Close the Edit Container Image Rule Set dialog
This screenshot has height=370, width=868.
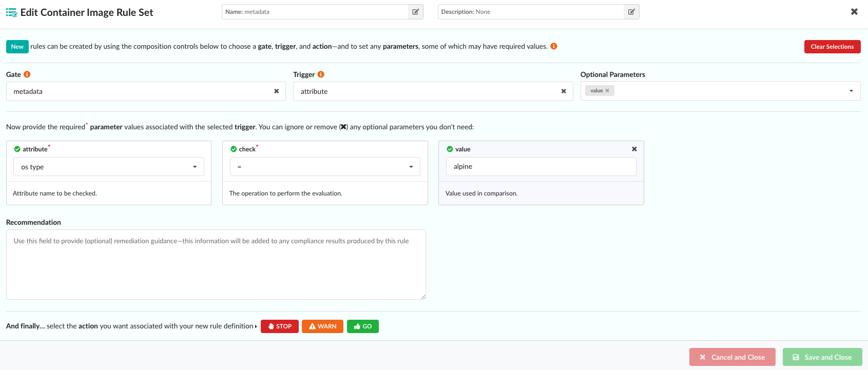point(854,12)
